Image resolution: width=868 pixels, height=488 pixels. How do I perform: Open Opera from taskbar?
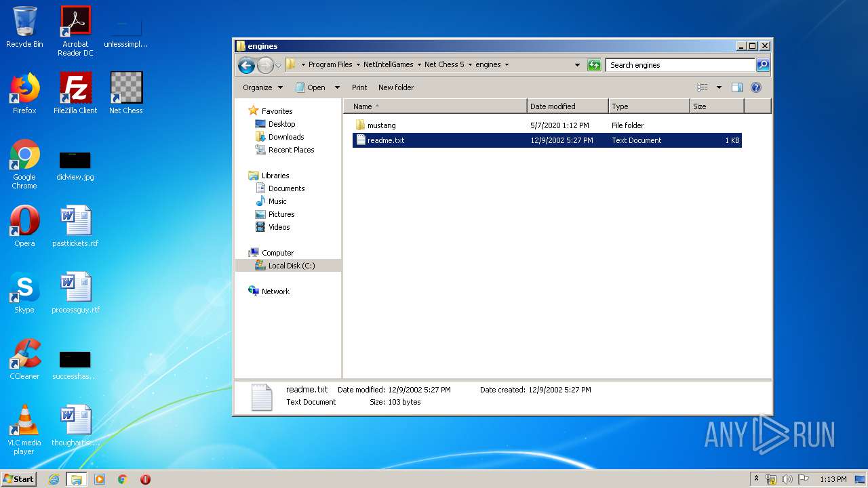pos(145,479)
